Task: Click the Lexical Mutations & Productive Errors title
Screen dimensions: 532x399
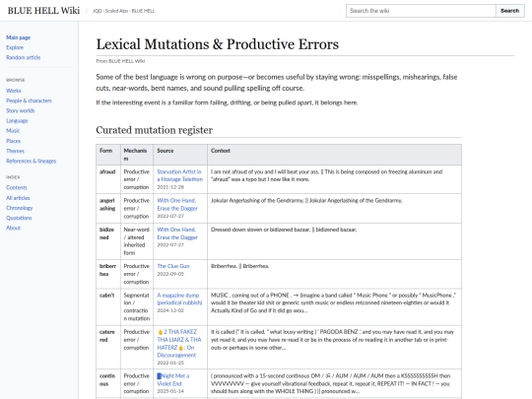Action: click(217, 44)
